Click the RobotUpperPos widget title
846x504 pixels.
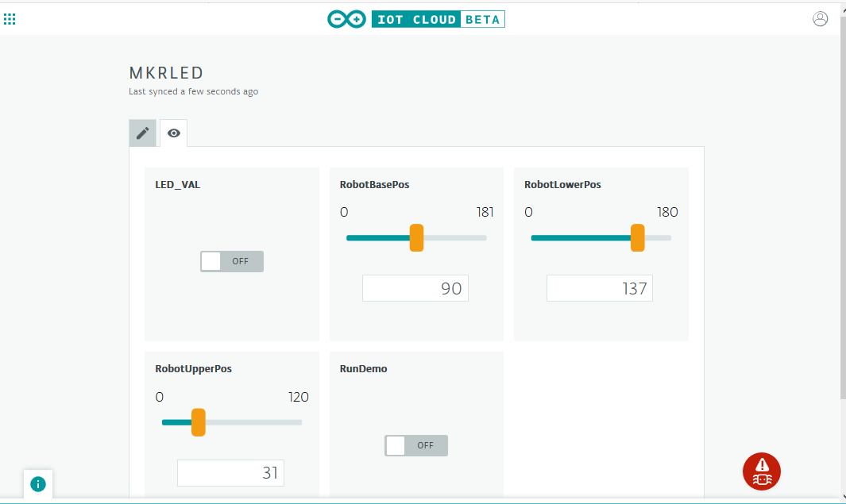[x=193, y=369]
